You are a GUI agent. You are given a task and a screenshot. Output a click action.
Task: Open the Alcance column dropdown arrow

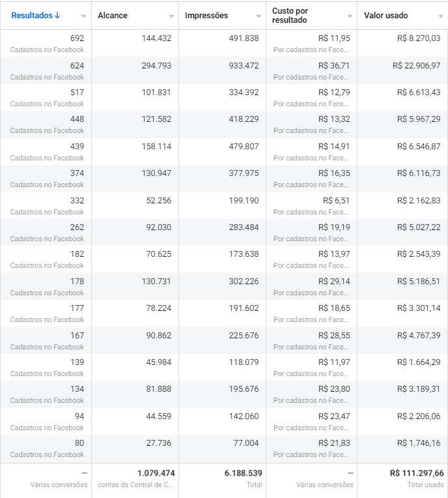pyautogui.click(x=171, y=16)
